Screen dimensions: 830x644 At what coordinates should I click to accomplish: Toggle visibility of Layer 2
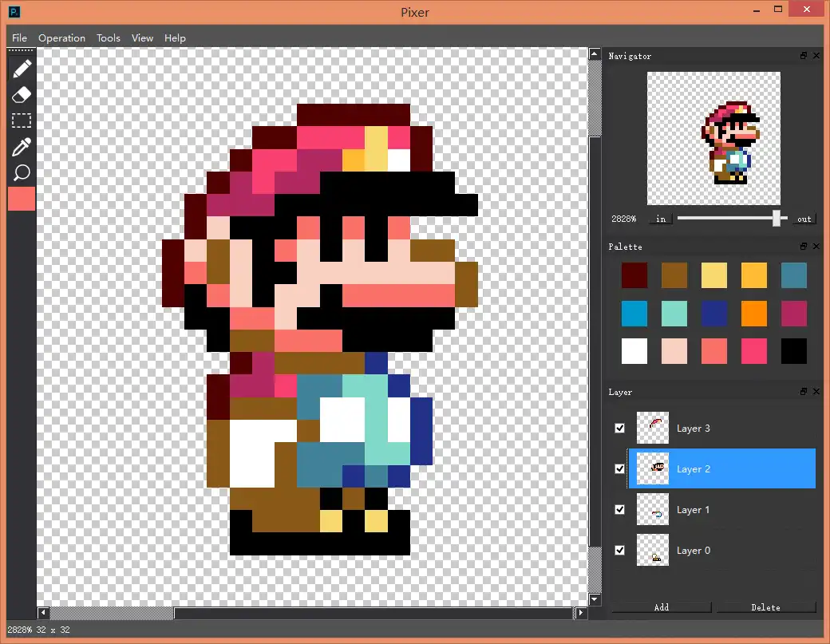click(x=620, y=469)
